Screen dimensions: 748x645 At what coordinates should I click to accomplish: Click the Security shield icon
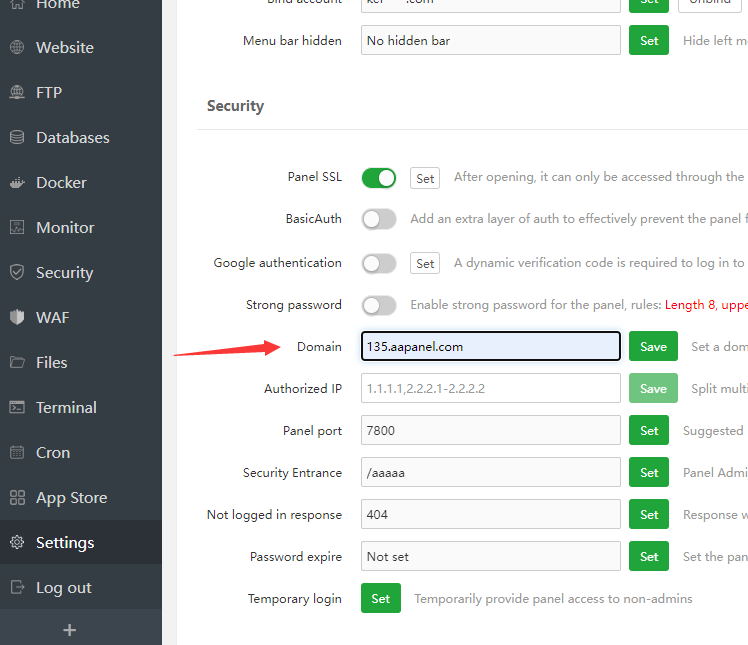pyautogui.click(x=17, y=272)
